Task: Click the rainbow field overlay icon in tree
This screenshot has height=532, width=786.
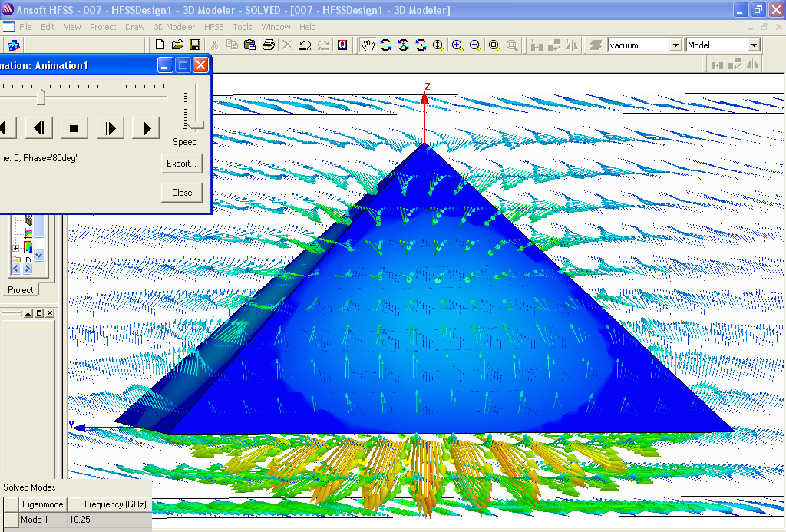Action: click(28, 247)
